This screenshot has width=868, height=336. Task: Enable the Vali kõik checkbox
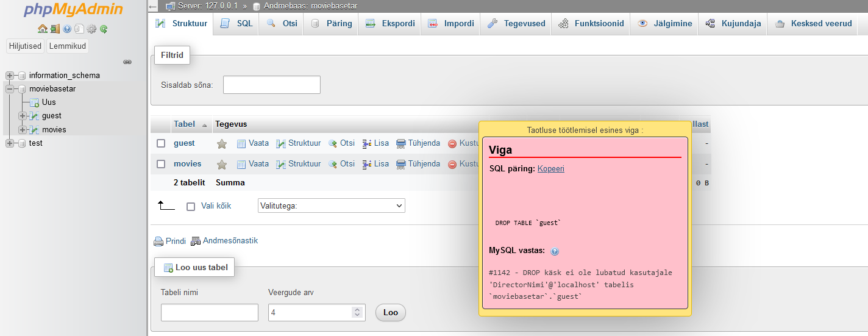(191, 207)
